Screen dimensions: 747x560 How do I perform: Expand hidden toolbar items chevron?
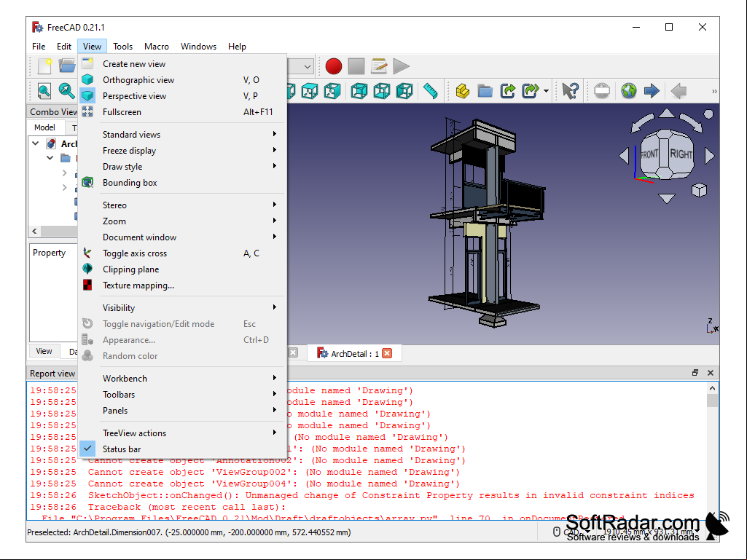pyautogui.click(x=714, y=92)
